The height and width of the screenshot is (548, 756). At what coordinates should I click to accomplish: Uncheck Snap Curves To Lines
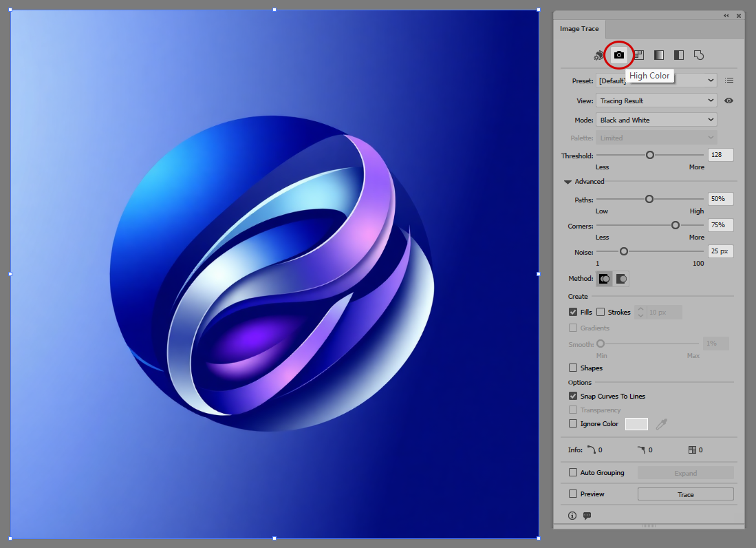coord(573,396)
